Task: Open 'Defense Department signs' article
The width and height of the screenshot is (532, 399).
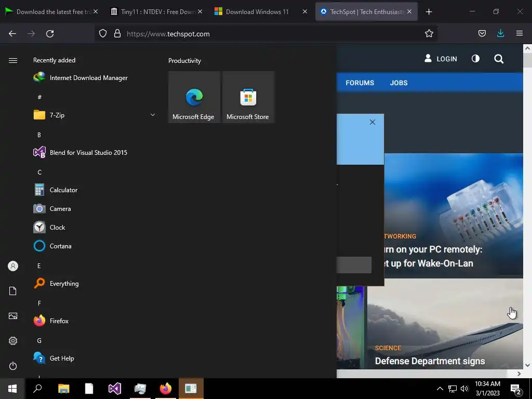Action: pyautogui.click(x=430, y=361)
